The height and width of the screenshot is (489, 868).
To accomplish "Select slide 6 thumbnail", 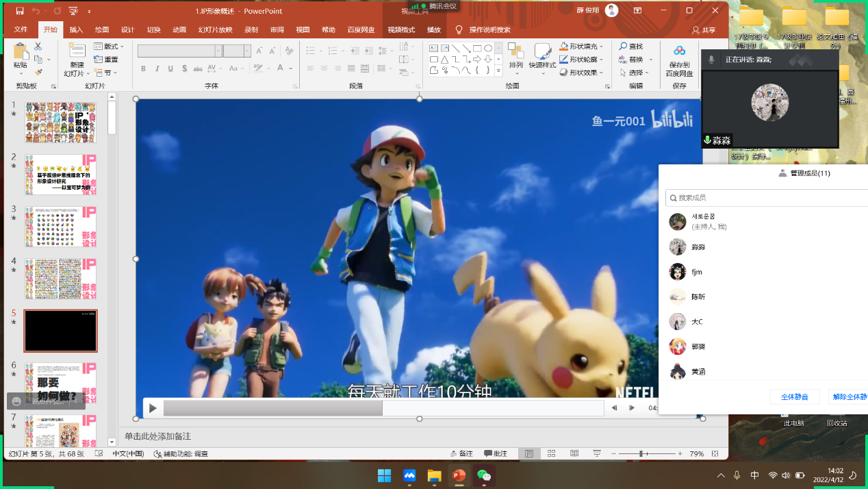I will pos(60,383).
